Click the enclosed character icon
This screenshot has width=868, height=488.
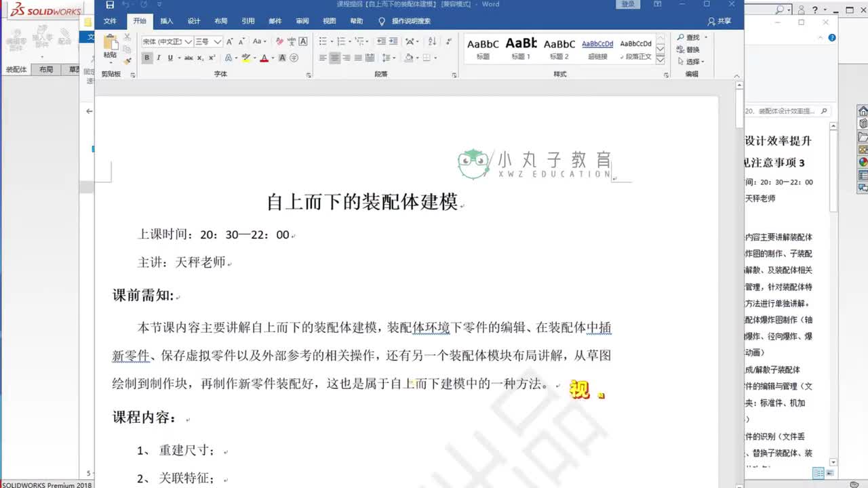tap(294, 58)
